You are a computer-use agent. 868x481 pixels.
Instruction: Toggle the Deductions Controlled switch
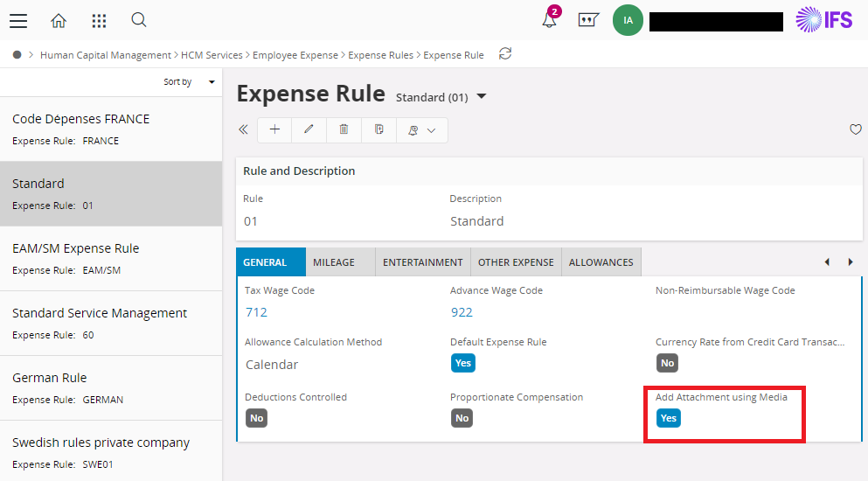click(x=256, y=418)
